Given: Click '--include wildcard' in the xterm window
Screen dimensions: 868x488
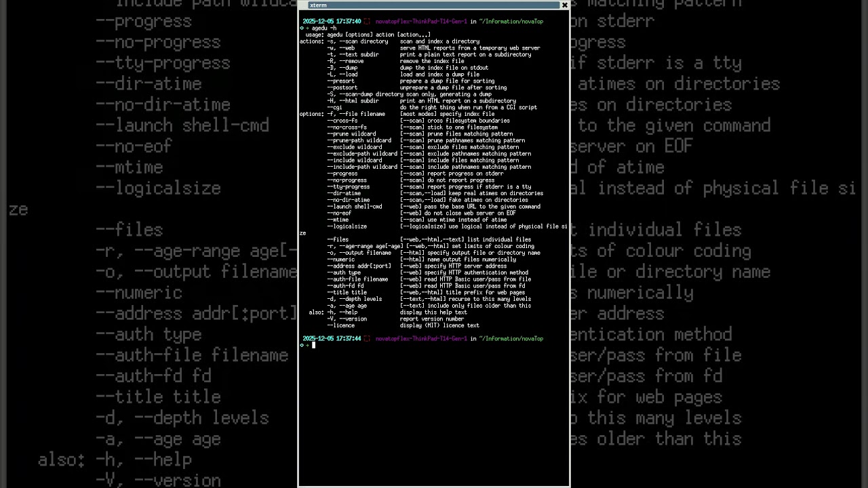Looking at the screenshot, I should tap(354, 160).
